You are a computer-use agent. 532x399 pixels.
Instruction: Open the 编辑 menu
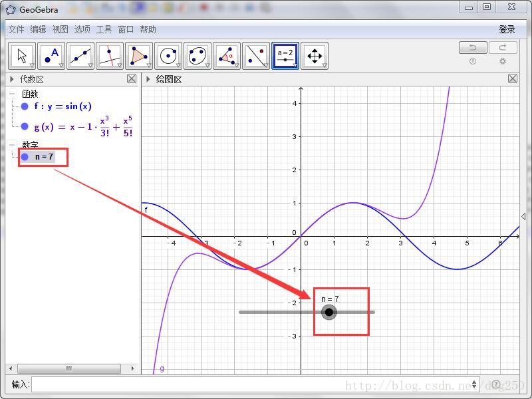tap(38, 29)
